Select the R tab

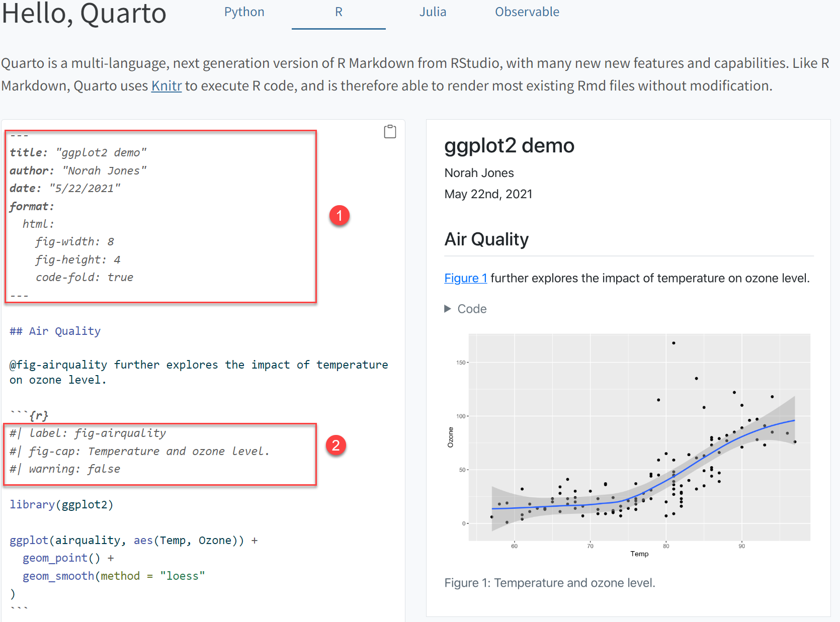click(x=339, y=12)
